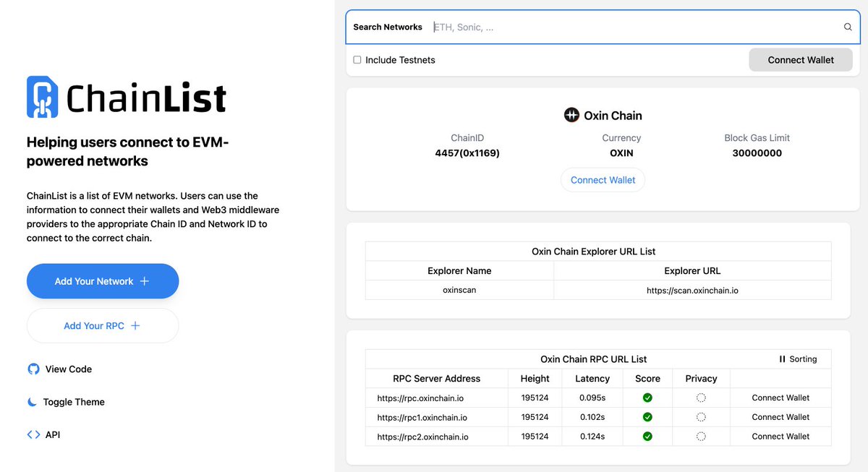Image resolution: width=868 pixels, height=472 pixels.
Task: Click the pause icon beside Sorting
Action: tap(782, 359)
